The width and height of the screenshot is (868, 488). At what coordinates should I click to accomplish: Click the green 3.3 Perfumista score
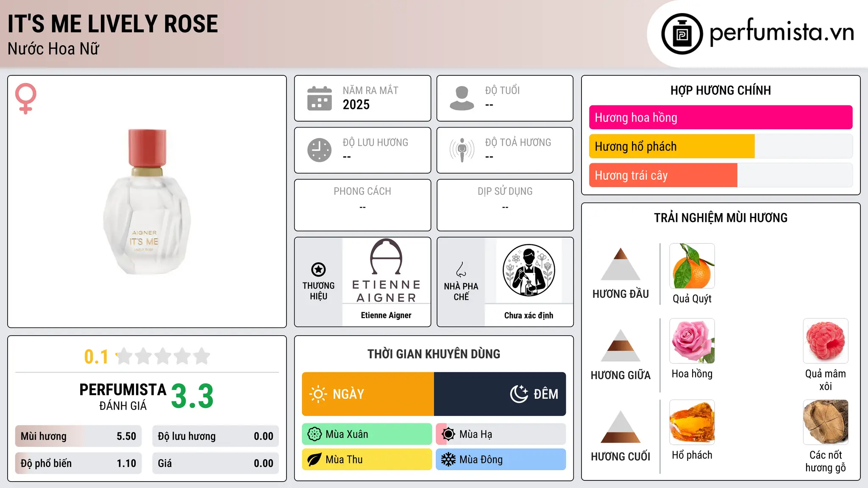[192, 396]
